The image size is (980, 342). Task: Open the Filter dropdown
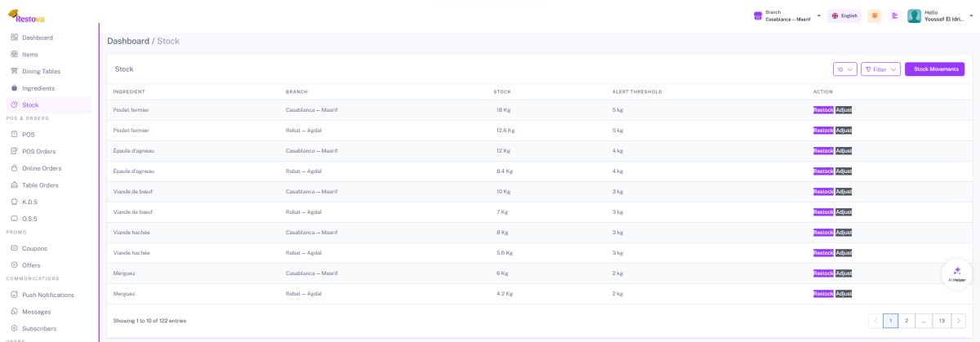[880, 69]
